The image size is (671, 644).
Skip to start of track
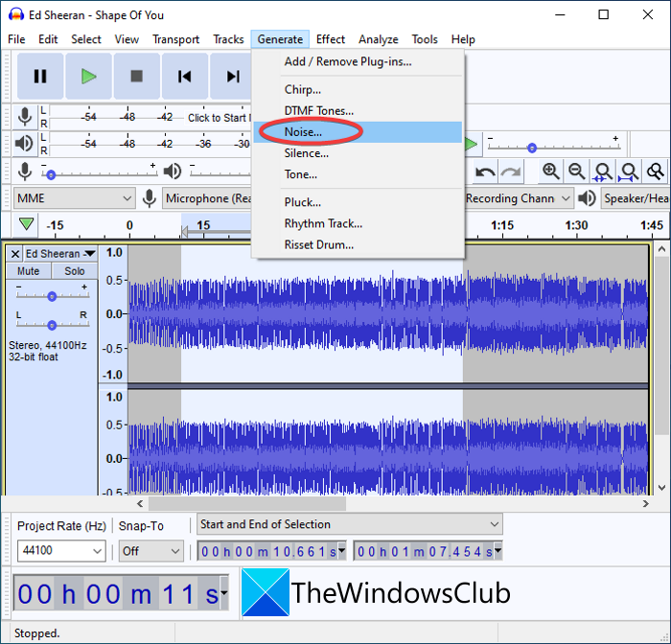coord(184,77)
